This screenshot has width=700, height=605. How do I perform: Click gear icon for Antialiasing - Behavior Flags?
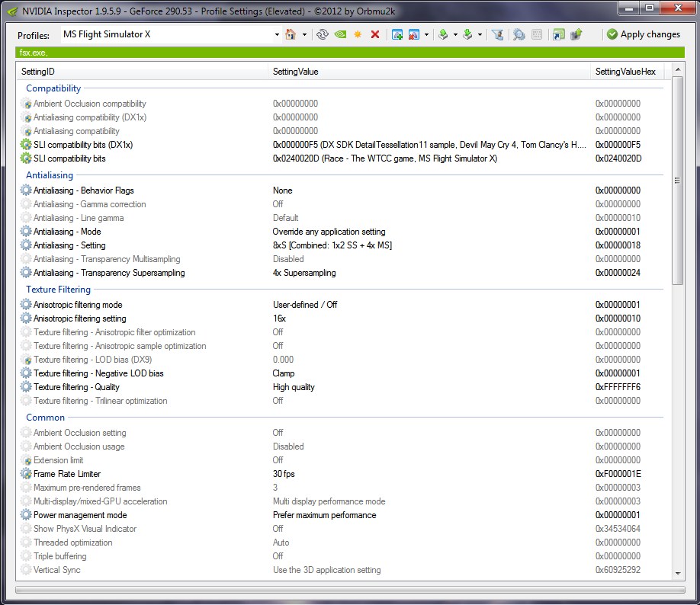(x=27, y=190)
